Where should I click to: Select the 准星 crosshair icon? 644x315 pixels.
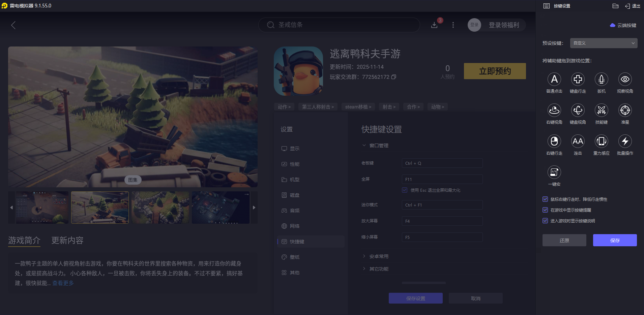click(625, 110)
